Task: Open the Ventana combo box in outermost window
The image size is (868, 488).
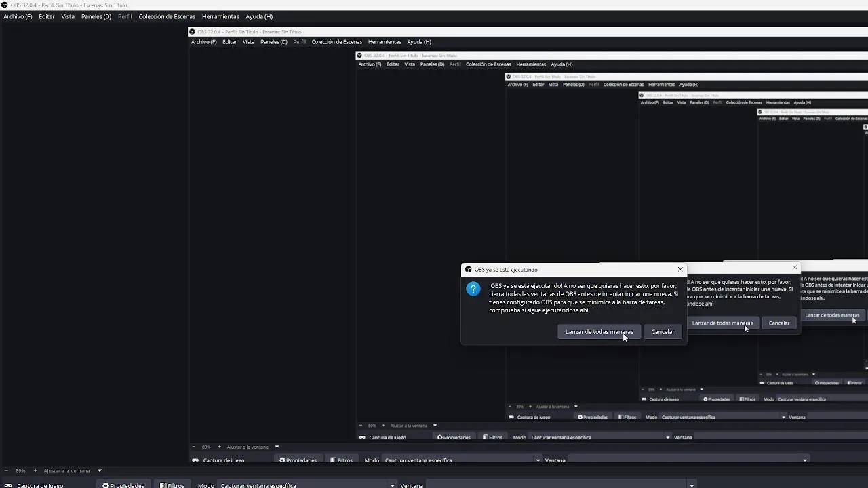Action: tap(560, 485)
